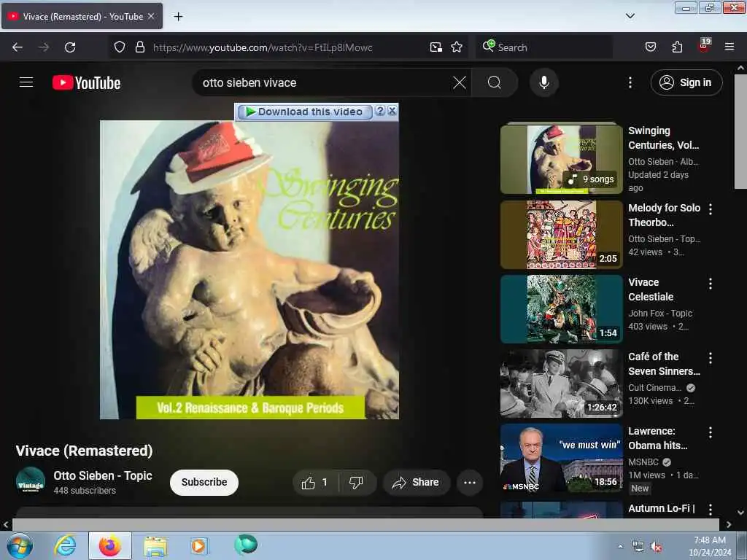Viewport: 747px width, 560px height.
Task: List all tabs dropdown
Action: coord(630,16)
